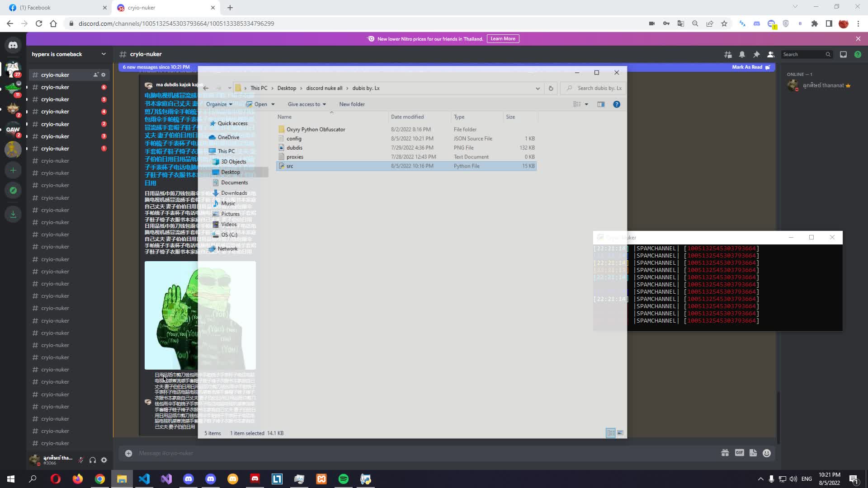
Task: Toggle deafen headphones icon
Action: 93,460
